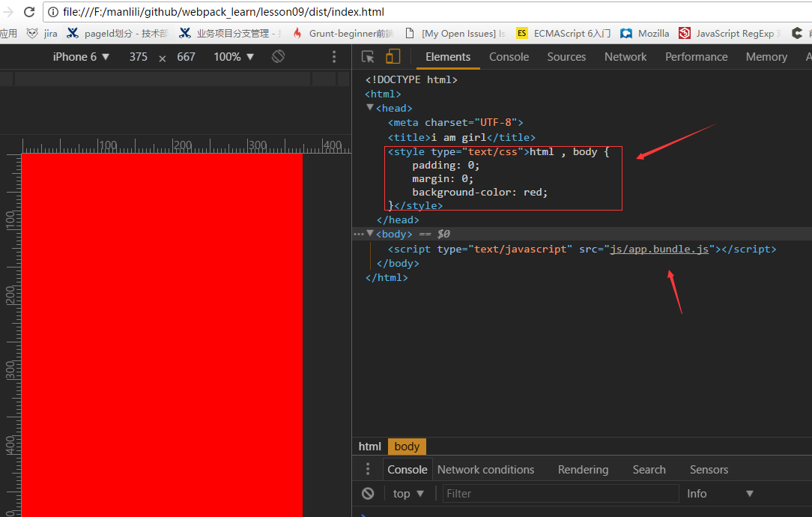The height and width of the screenshot is (517, 812).
Task: Collapse the body element node
Action: 370,233
